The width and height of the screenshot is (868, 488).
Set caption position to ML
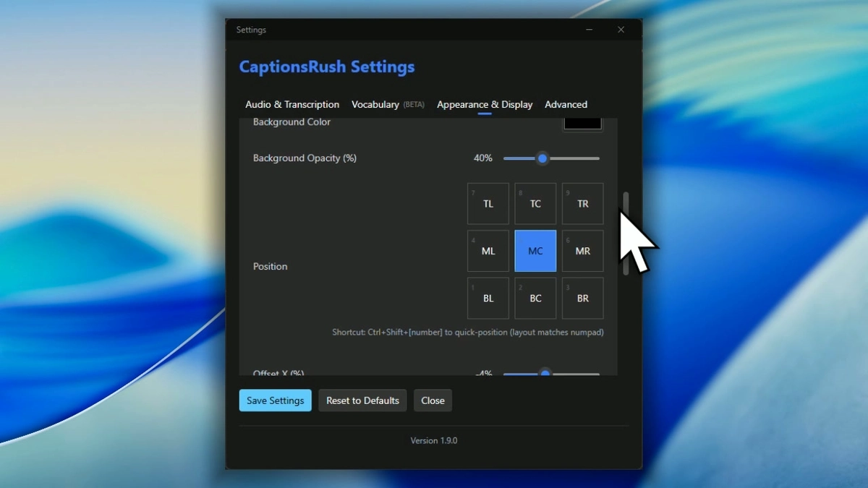[488, 251]
